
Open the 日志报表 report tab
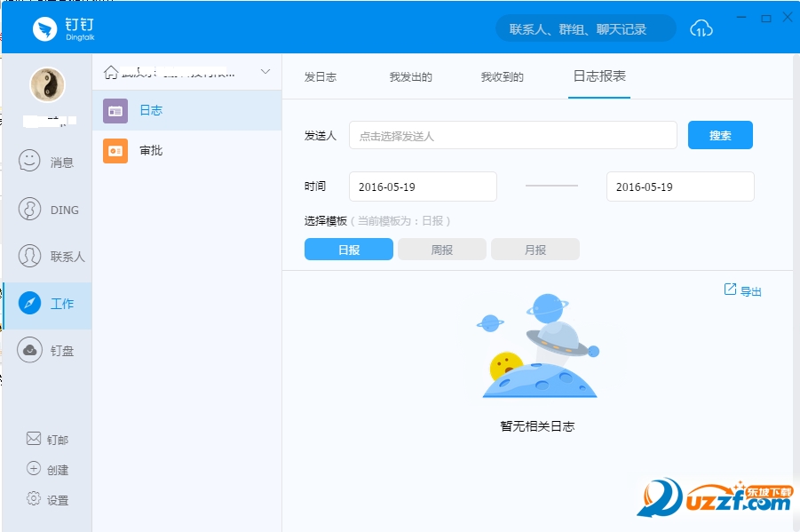pyautogui.click(x=599, y=76)
